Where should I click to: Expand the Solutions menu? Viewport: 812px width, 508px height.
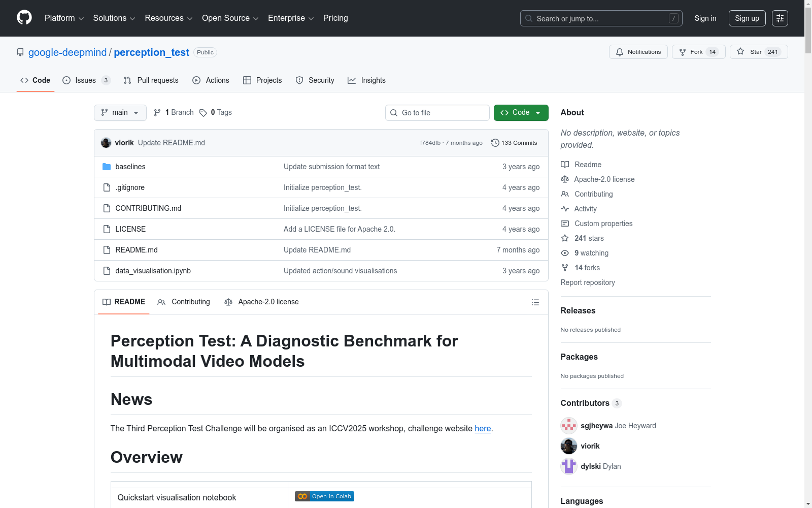click(114, 18)
